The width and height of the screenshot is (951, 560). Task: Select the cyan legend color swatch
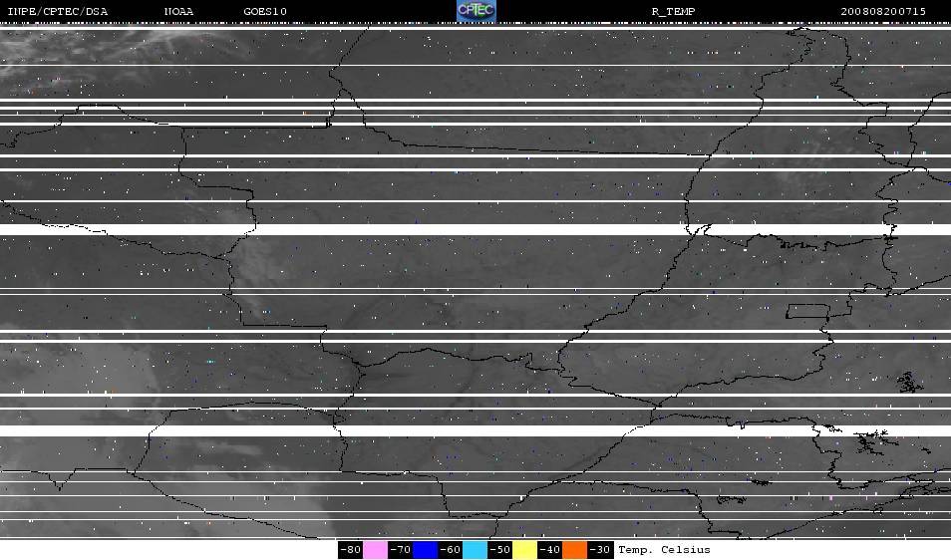pos(475,550)
